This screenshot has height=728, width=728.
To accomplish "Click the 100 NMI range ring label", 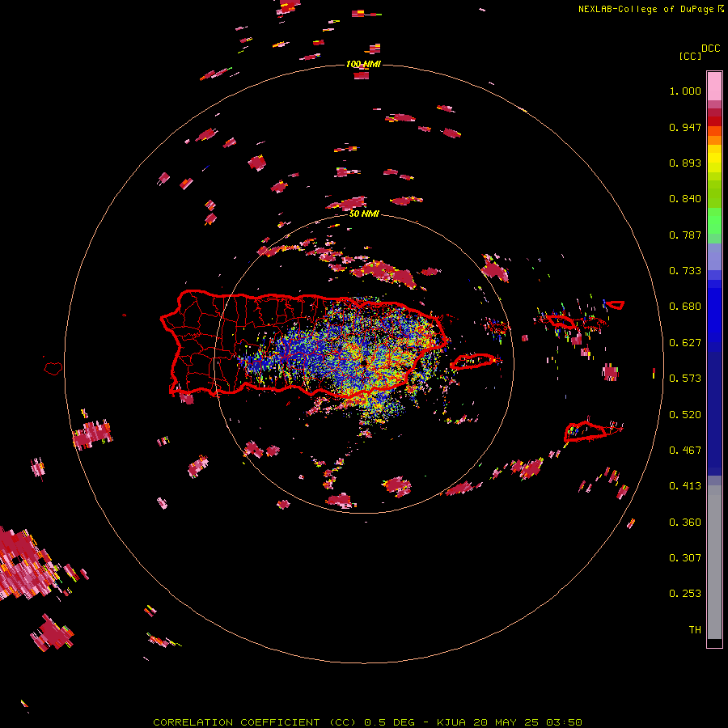I will point(363,64).
